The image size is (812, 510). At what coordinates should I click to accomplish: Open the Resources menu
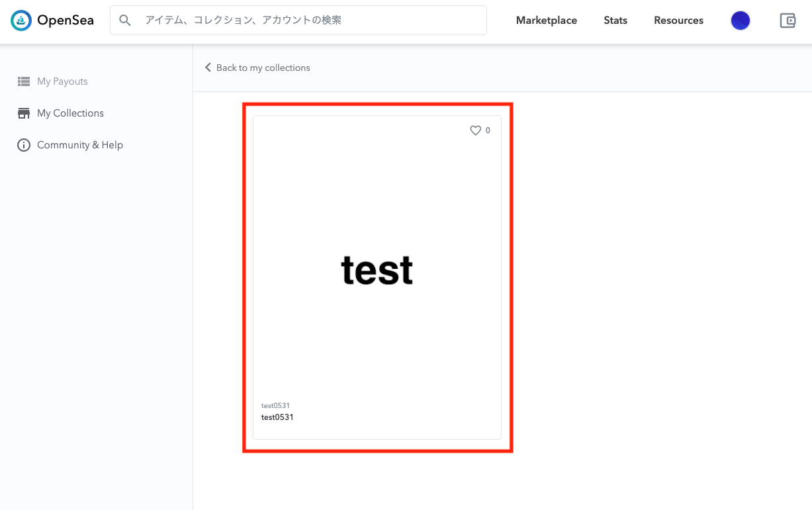point(678,21)
